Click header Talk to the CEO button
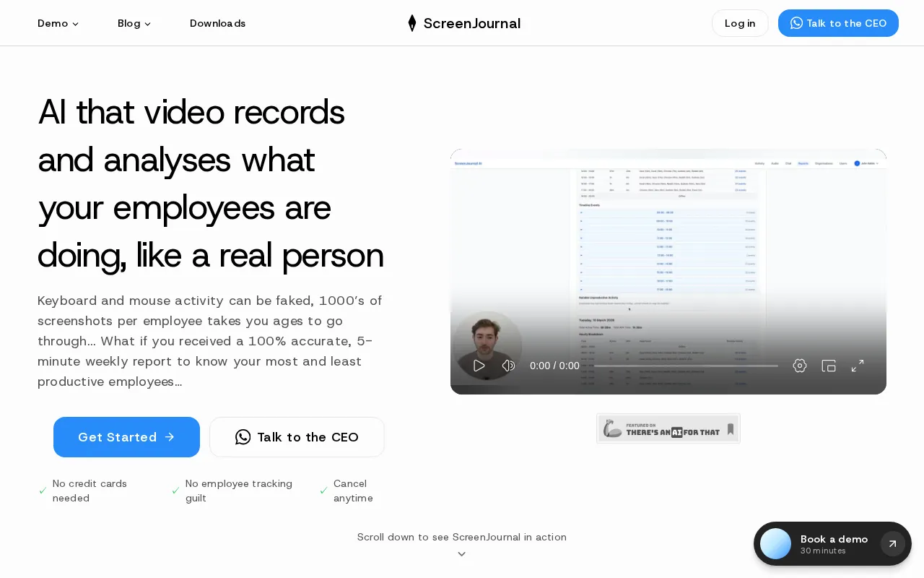924x578 pixels. click(838, 23)
